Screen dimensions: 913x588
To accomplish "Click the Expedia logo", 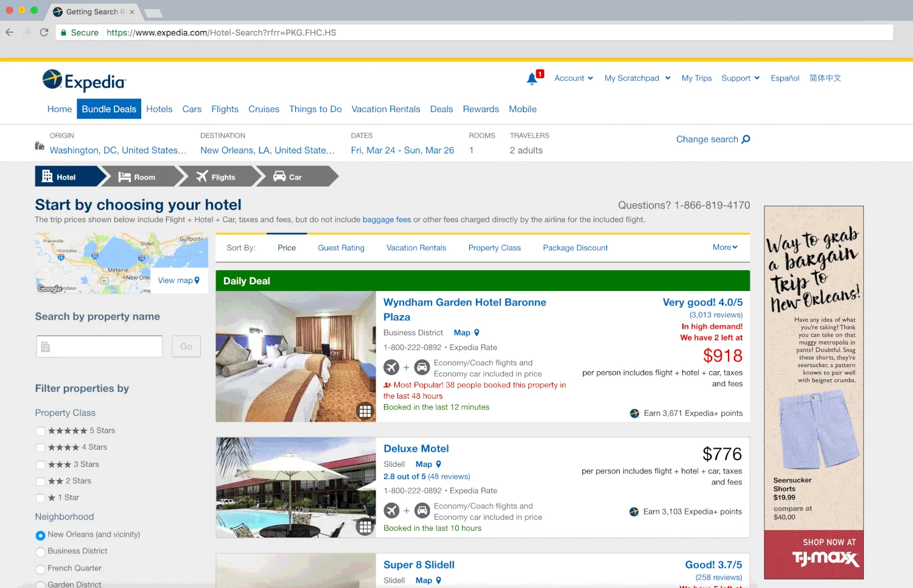I will 84,81.
